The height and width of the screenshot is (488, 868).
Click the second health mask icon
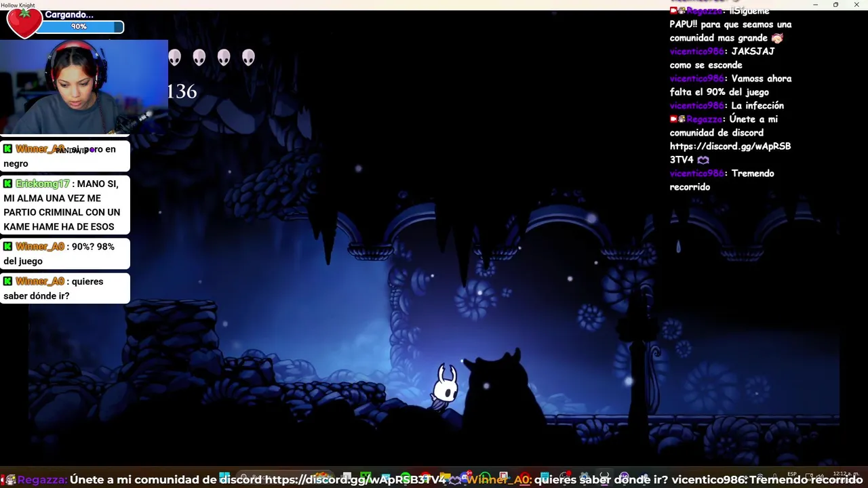(199, 58)
